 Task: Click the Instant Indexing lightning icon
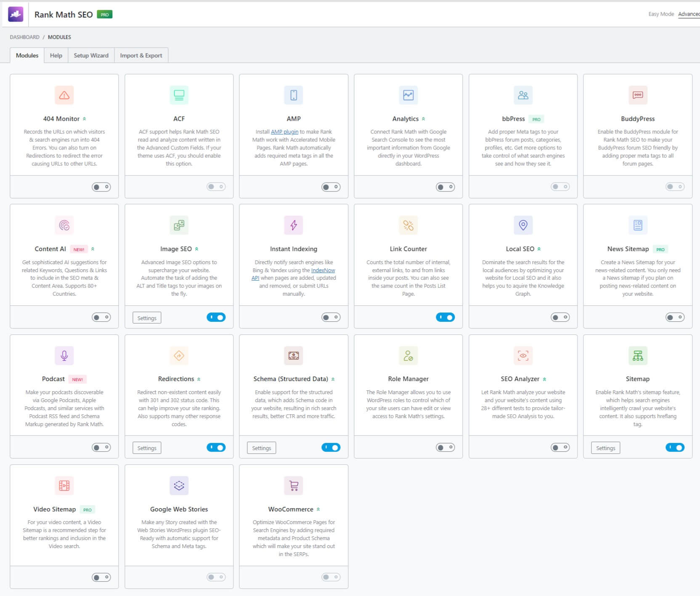point(294,225)
